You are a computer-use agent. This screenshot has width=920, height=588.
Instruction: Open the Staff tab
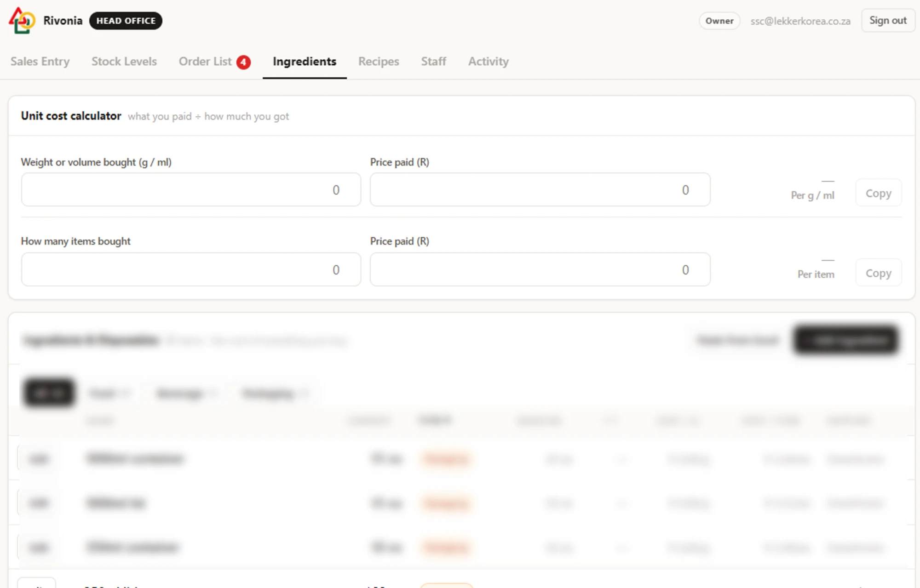(x=434, y=62)
